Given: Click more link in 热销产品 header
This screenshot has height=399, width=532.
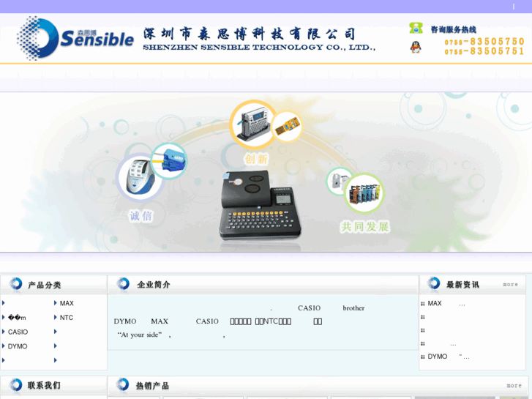Looking at the screenshot, I should [x=514, y=386].
